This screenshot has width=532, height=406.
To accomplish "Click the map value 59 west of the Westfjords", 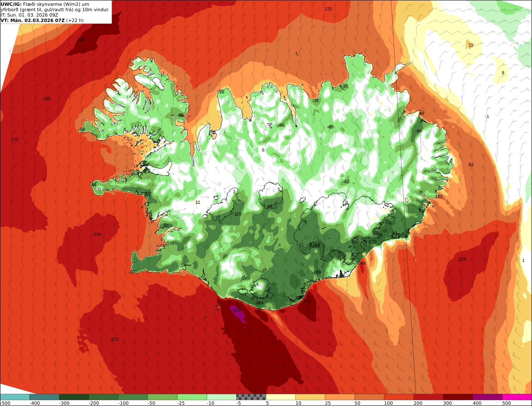I will click(x=82, y=130).
